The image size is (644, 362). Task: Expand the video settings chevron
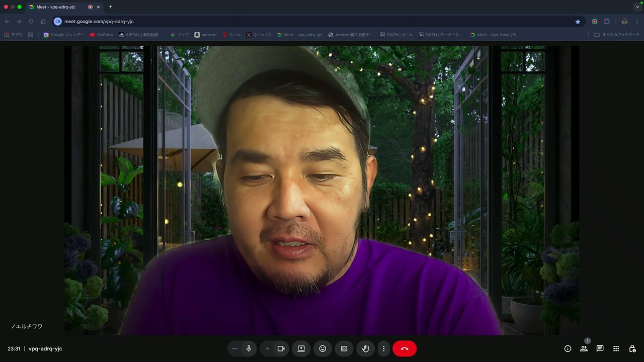pos(267,348)
